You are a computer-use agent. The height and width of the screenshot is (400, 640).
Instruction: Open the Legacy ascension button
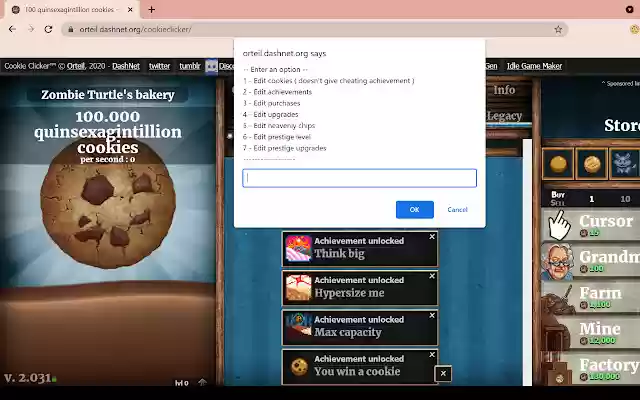tap(504, 116)
